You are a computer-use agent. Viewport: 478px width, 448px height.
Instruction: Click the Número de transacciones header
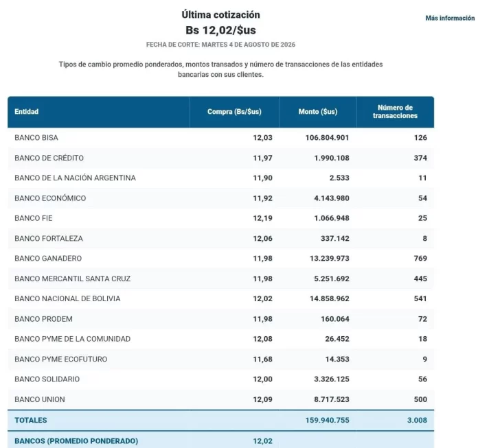pyautogui.click(x=395, y=112)
